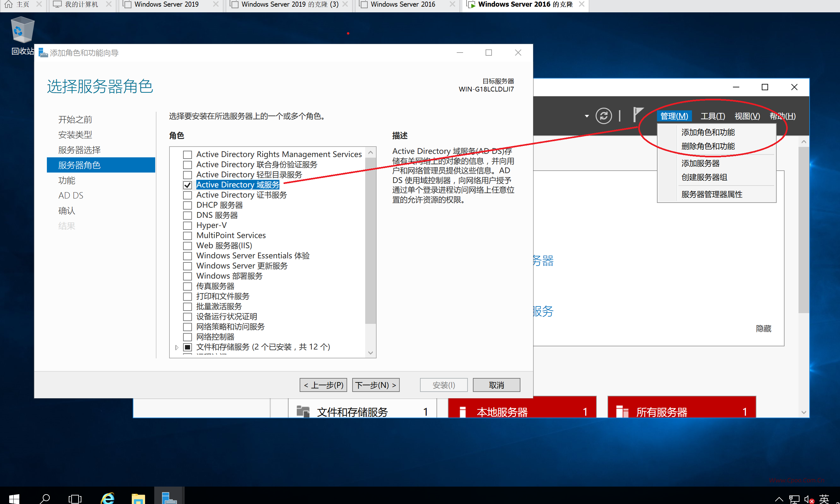
Task: Enable DHCP 服务器 role checkbox
Action: (x=187, y=205)
